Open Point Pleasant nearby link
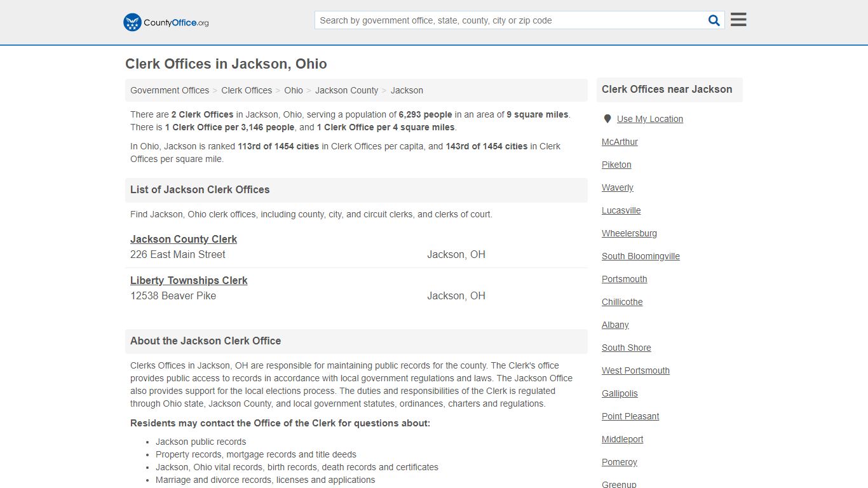 pos(630,416)
